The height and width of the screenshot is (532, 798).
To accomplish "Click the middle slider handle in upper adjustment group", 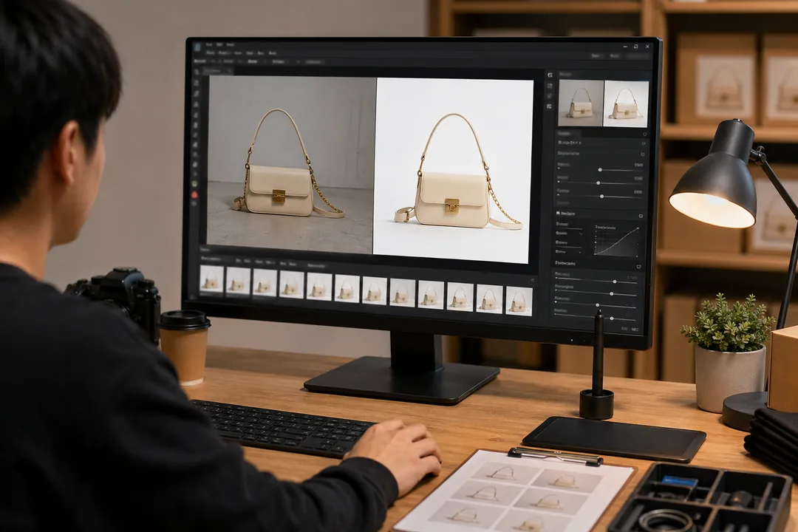I will [x=598, y=183].
